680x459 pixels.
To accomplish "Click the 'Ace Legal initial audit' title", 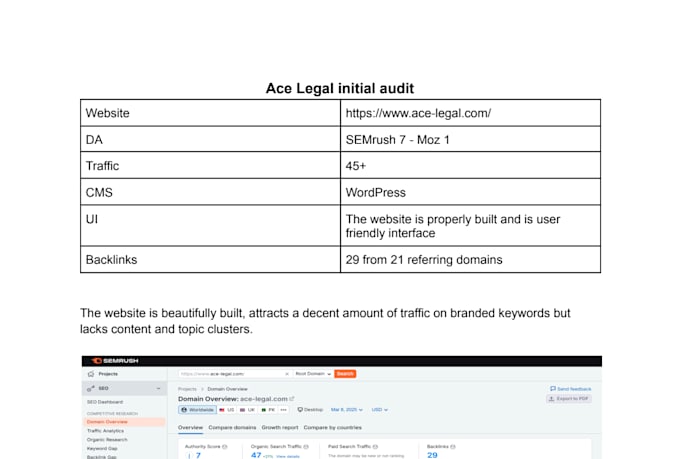I will (340, 89).
